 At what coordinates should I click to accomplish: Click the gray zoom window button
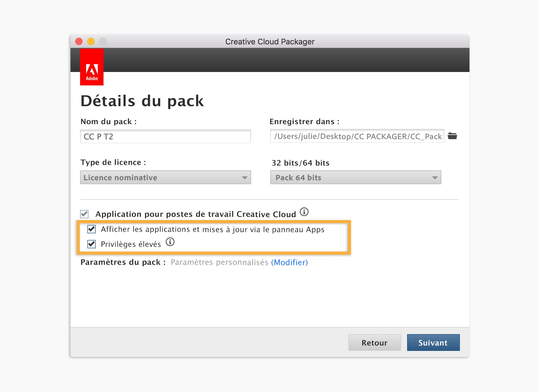[103, 41]
